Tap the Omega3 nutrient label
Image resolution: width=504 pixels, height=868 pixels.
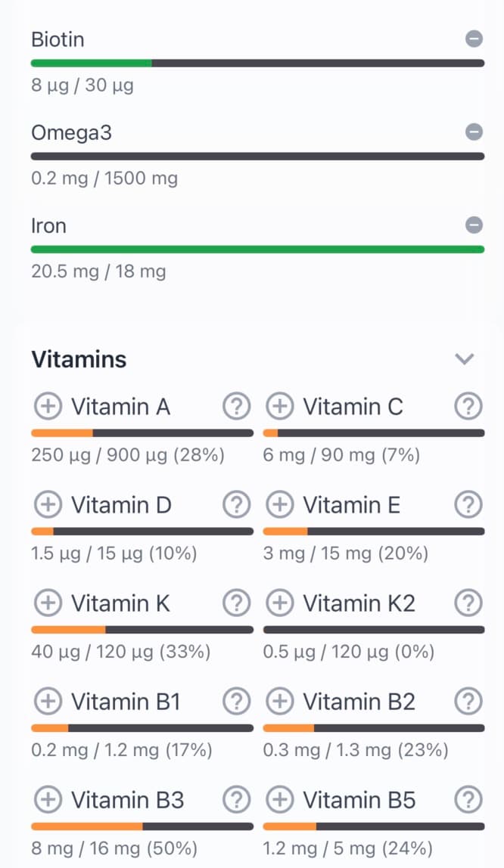click(x=71, y=132)
